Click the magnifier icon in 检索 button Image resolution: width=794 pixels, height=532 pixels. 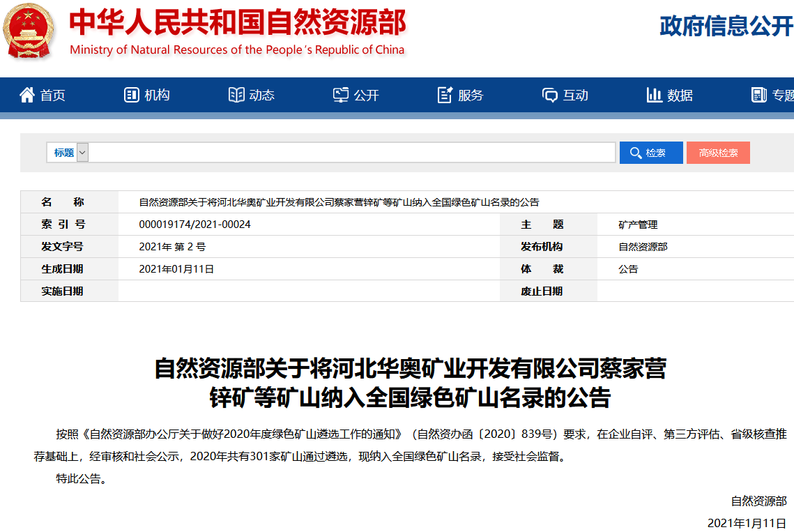(x=636, y=153)
